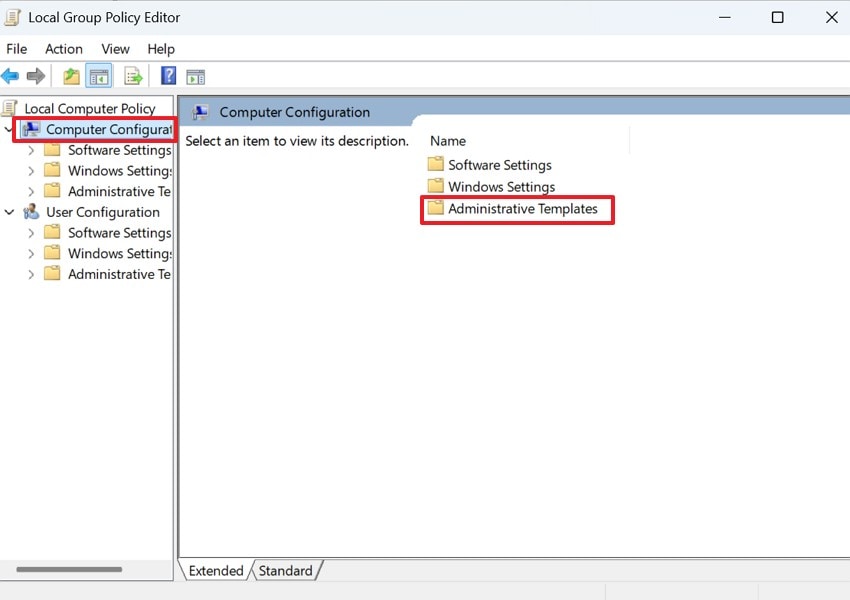This screenshot has height=600, width=850.
Task: Click the Computer Configuration header icon
Action: pyautogui.click(x=201, y=112)
